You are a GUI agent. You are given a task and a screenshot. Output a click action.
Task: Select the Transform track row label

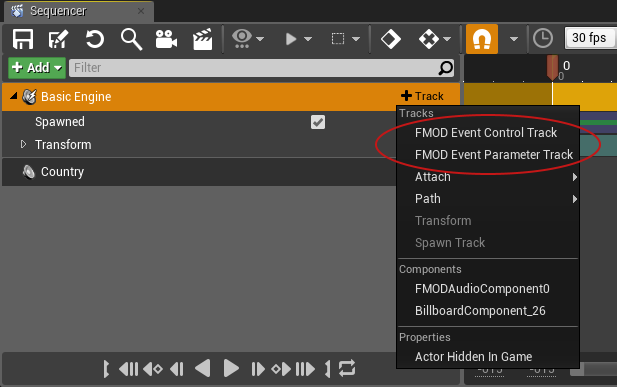63,145
